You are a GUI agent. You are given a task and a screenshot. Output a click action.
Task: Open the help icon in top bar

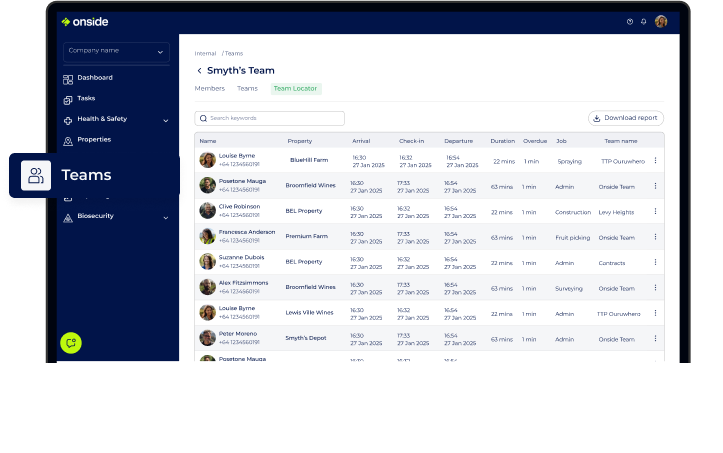pos(629,21)
